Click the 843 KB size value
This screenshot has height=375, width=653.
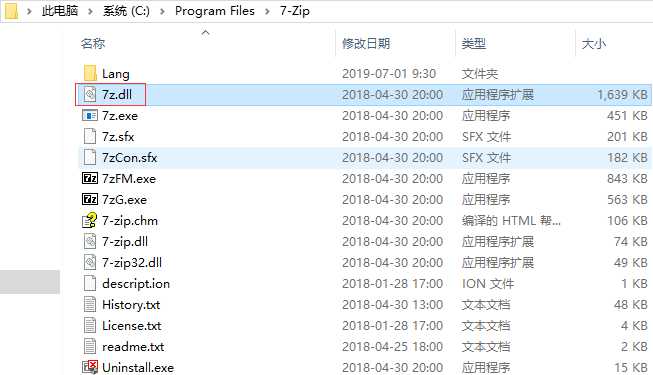[x=627, y=178]
